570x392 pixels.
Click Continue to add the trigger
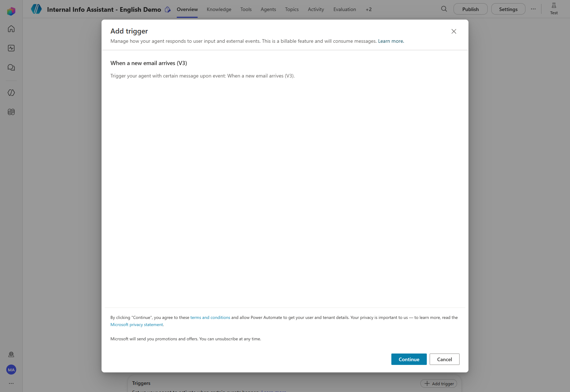(409, 359)
